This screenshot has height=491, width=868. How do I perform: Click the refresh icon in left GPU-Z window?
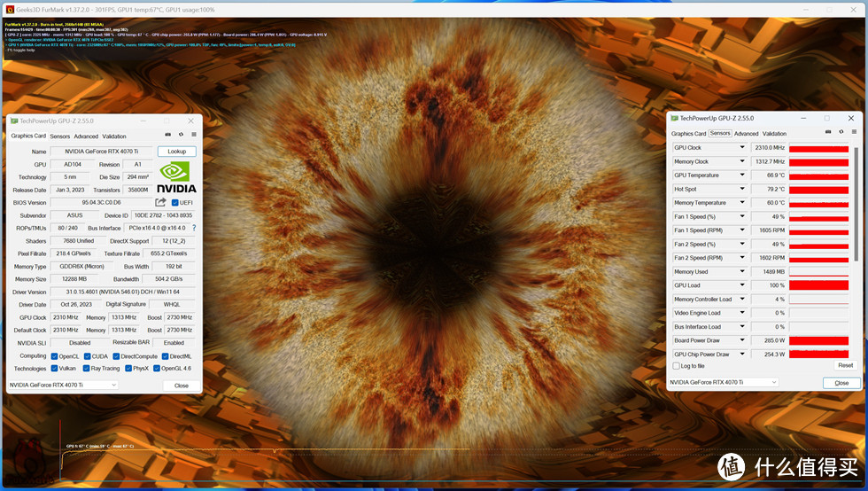pyautogui.click(x=181, y=135)
